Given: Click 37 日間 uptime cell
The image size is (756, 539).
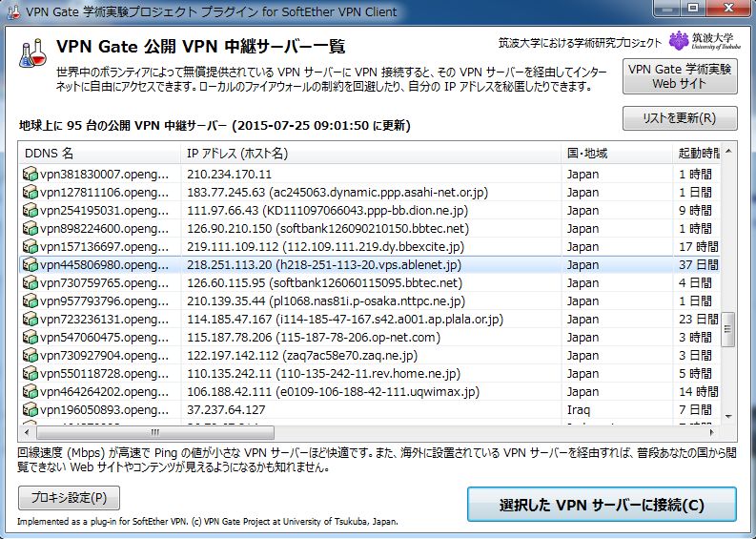Looking at the screenshot, I should pos(699,265).
